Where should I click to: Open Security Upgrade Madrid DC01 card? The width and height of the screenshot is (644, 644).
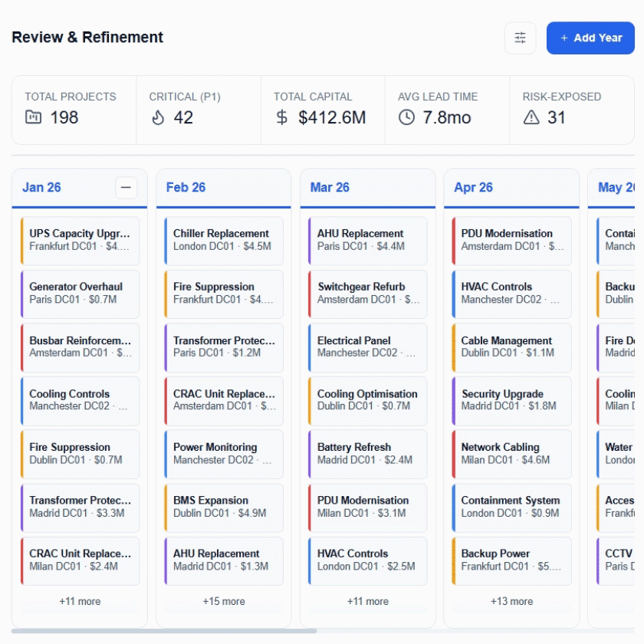(511, 400)
